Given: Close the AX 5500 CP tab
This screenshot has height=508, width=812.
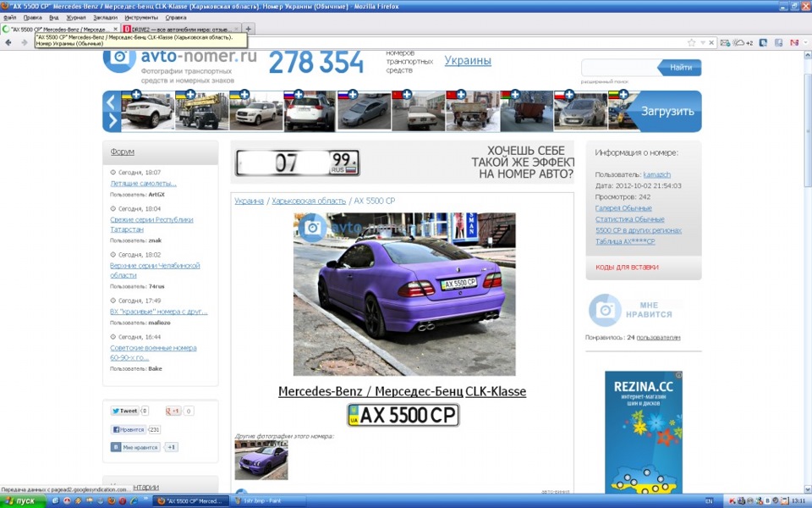Looking at the screenshot, I should [114, 29].
